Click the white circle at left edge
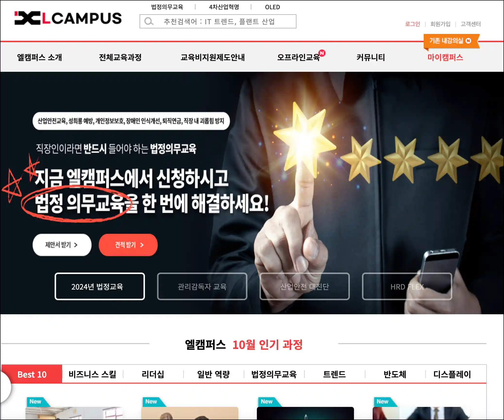The image size is (504, 420). point(5,387)
